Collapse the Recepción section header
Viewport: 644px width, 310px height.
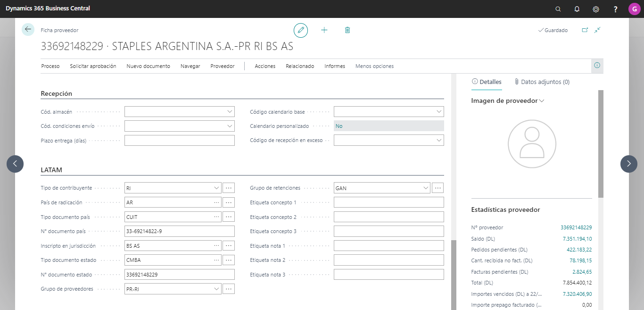coord(57,93)
